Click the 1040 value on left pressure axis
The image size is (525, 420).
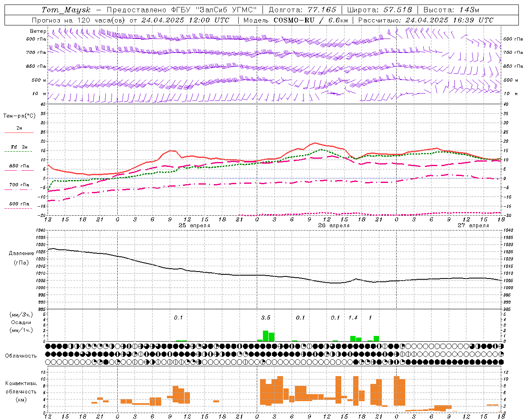point(41,231)
